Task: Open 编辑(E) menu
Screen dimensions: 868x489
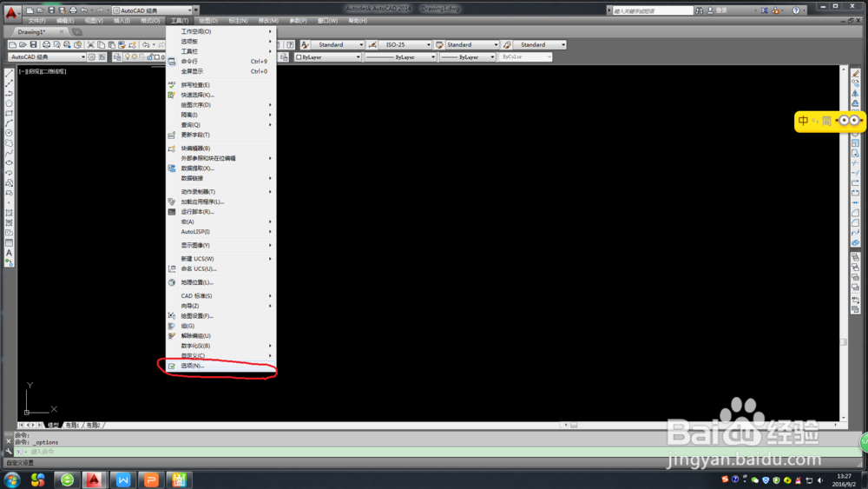Action: (65, 21)
